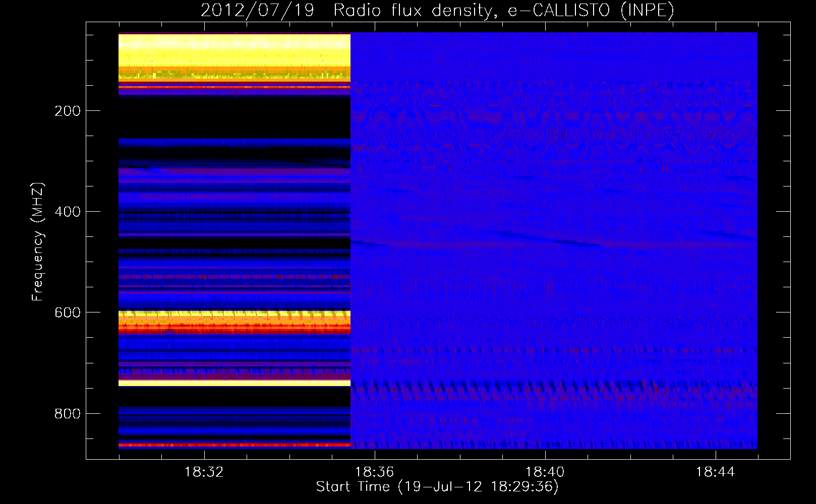Click the 'Start Time (19-Jul-12 18:29:36)' label
The image size is (816, 504).
(437, 487)
